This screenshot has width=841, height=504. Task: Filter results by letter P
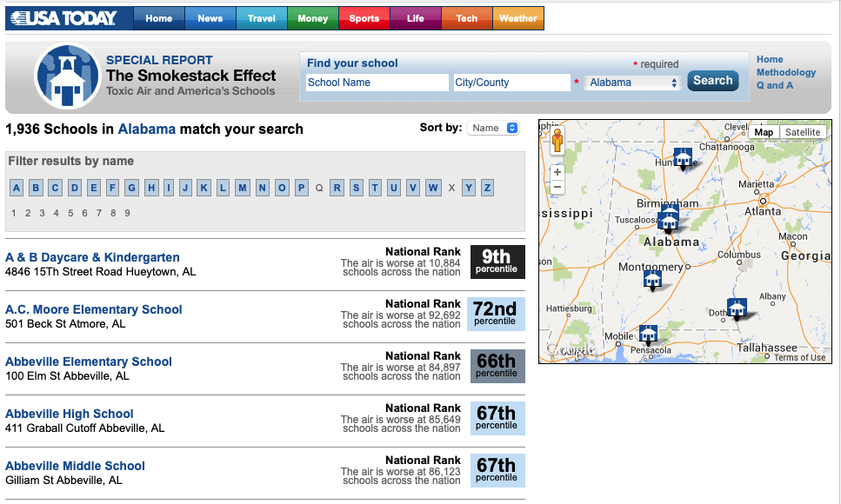pyautogui.click(x=302, y=188)
